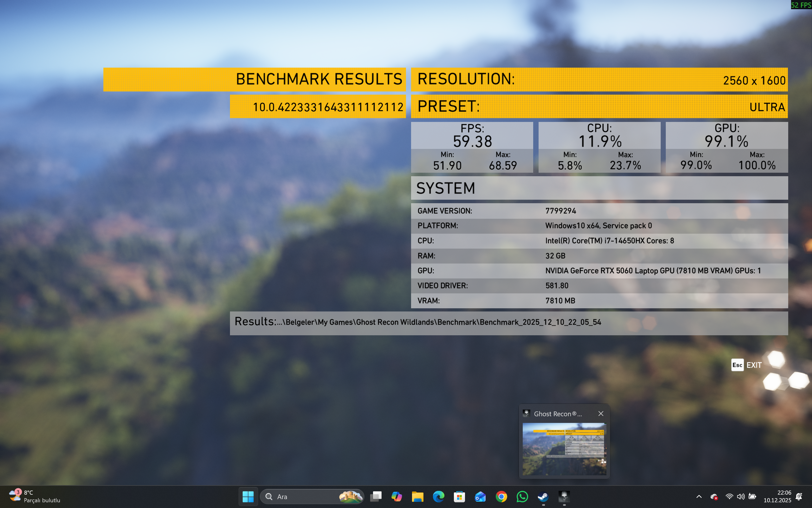The width and height of the screenshot is (812, 508).
Task: Open the Microsoft Store taskbar icon
Action: (459, 496)
